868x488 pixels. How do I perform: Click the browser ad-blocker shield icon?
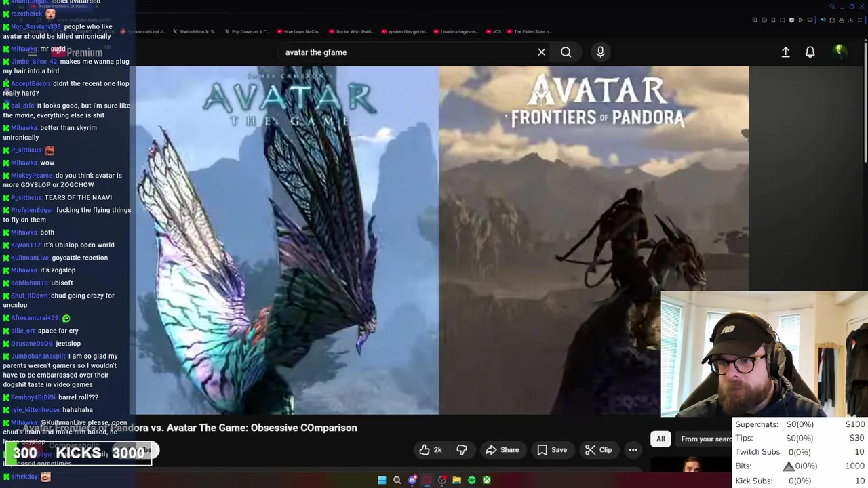click(791, 20)
